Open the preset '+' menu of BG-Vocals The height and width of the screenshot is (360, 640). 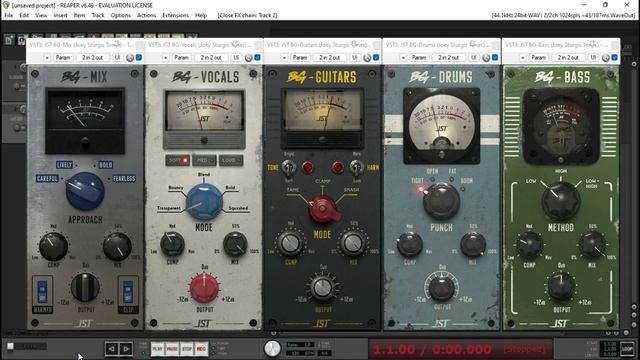click(165, 58)
